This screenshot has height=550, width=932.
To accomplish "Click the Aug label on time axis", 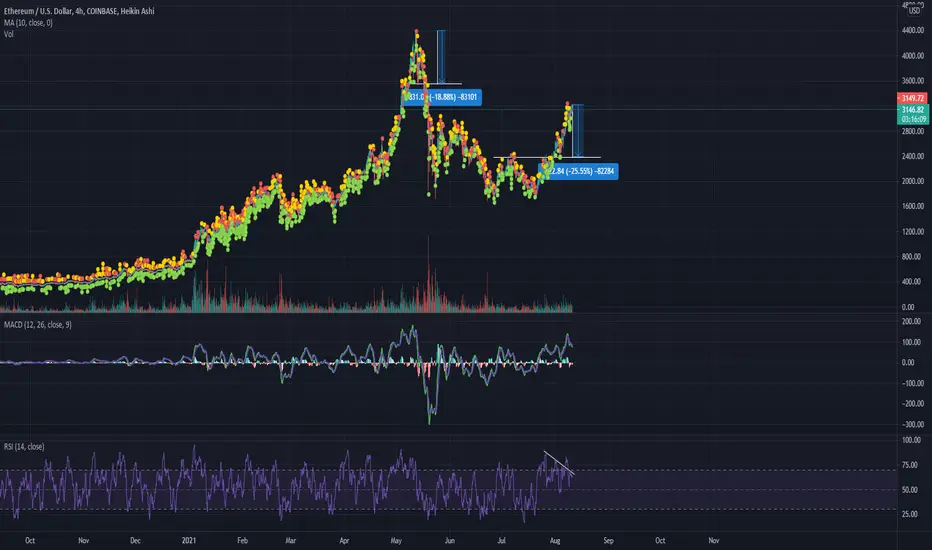I will pos(555,540).
